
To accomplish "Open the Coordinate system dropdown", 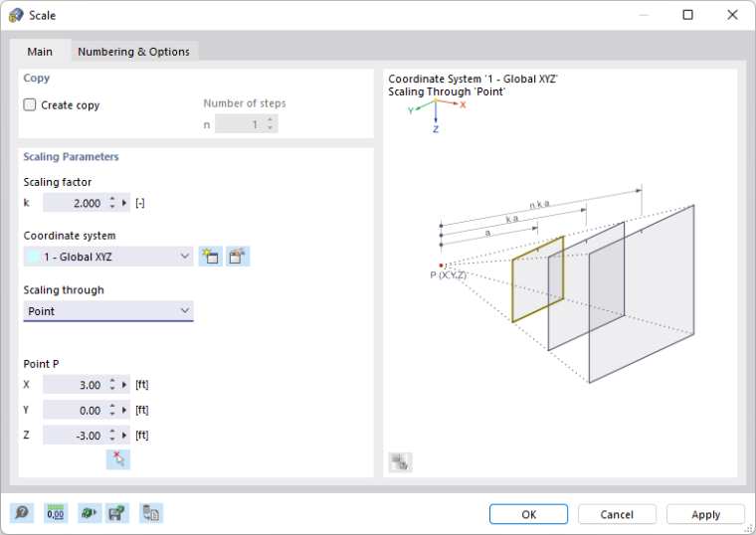I will pyautogui.click(x=108, y=257).
